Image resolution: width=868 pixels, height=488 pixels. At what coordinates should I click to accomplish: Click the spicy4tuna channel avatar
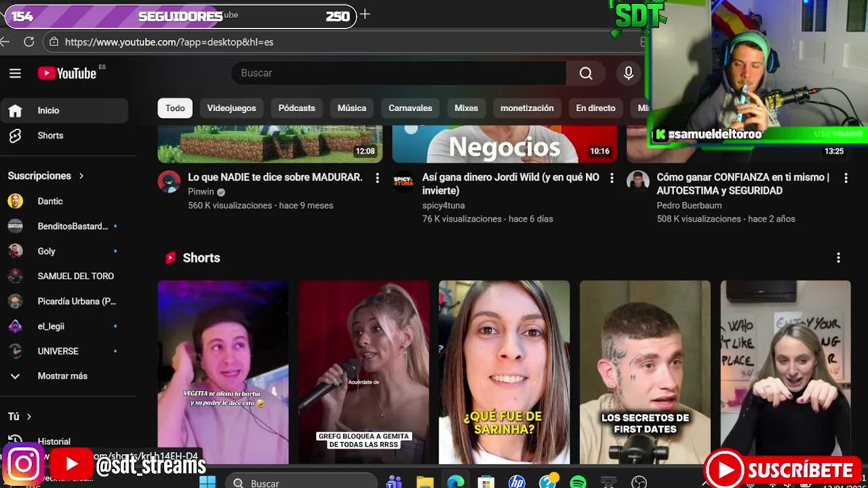click(403, 182)
